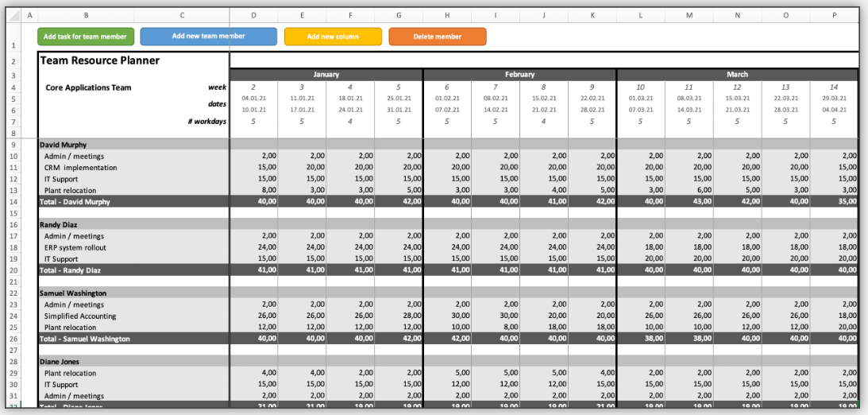The height and width of the screenshot is (415, 868).
Task: Select the CRM implementation task label
Action: tap(80, 167)
